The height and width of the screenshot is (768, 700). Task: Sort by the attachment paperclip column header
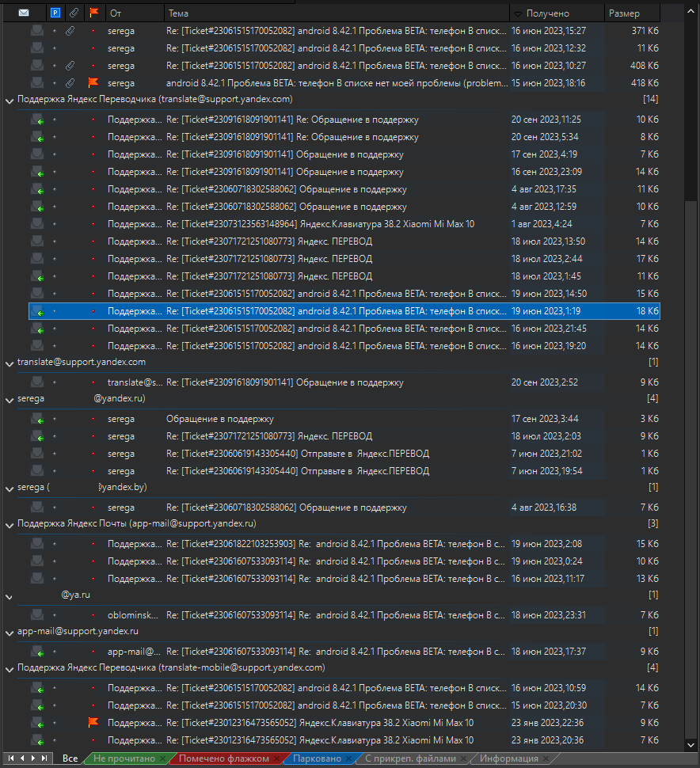click(74, 13)
